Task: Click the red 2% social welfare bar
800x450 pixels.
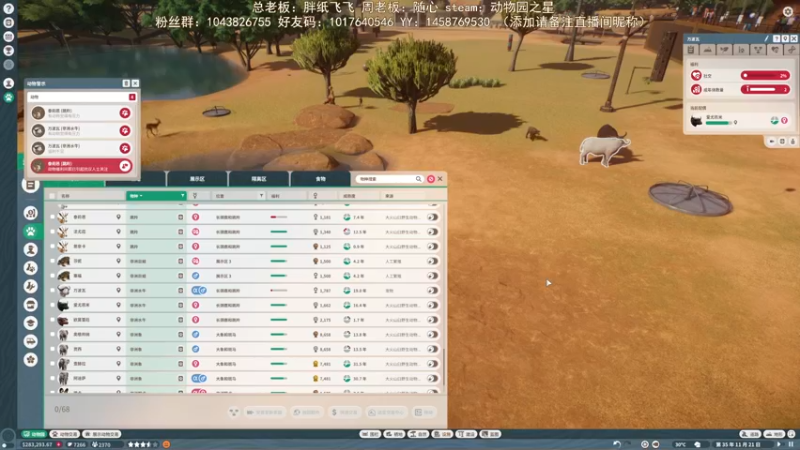Action: [x=765, y=76]
